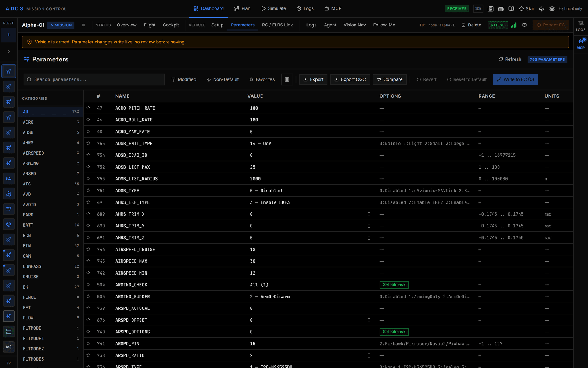588x368 pixels.
Task: Open the LOGS panel in right rail
Action: pos(581,26)
